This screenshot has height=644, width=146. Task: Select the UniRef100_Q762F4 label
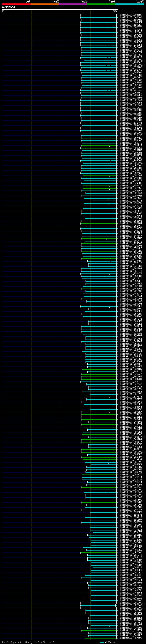pyautogui.click(x=131, y=45)
